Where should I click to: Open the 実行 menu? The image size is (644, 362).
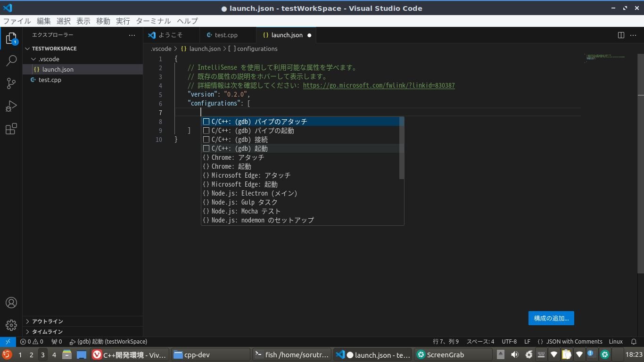123,21
